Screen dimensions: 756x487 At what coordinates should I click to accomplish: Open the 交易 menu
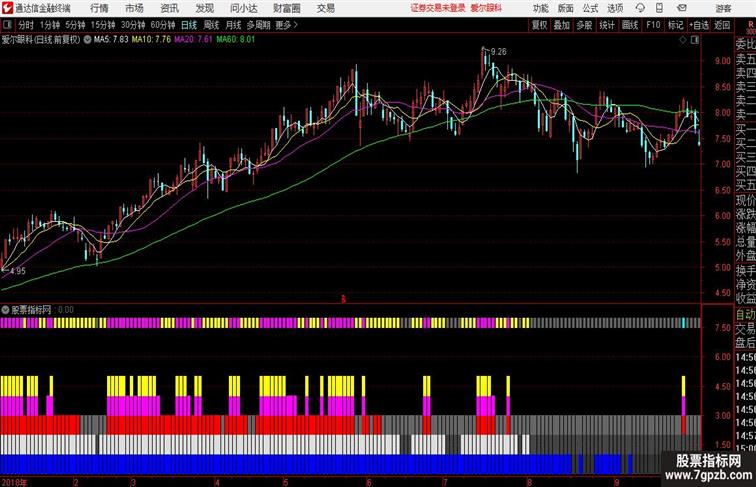pos(325,8)
